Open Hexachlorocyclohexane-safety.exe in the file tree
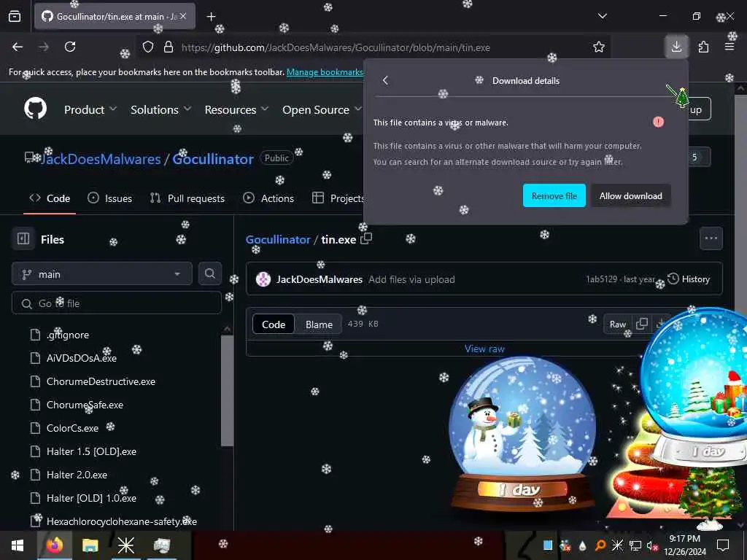The width and height of the screenshot is (747, 560). click(122, 521)
